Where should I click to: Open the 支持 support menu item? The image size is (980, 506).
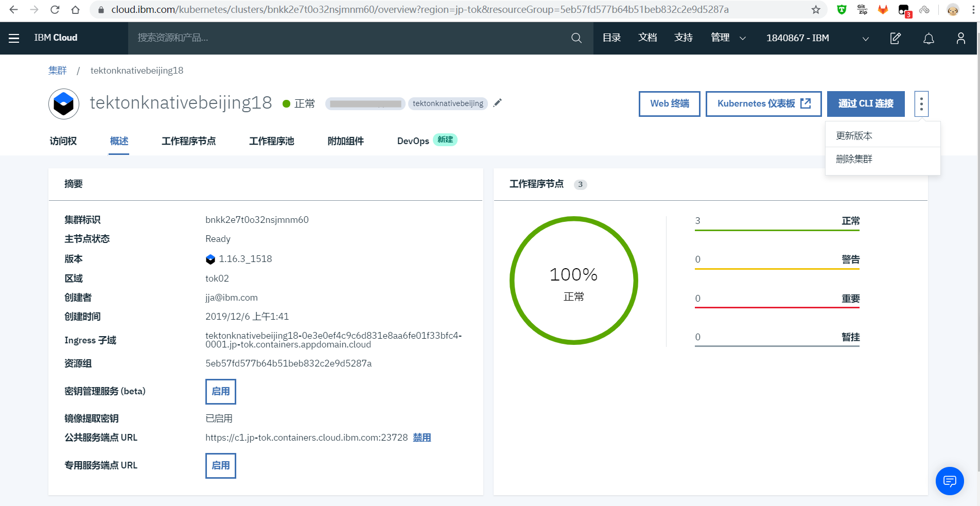click(x=684, y=38)
